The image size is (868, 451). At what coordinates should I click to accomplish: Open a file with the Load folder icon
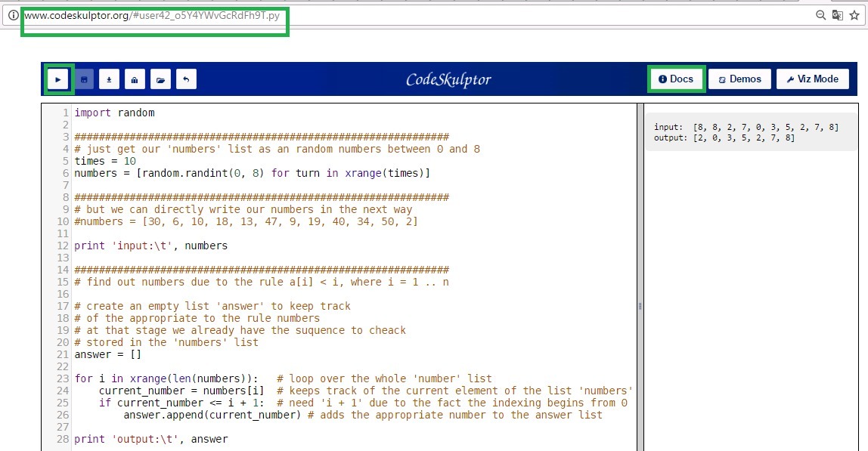click(x=160, y=79)
